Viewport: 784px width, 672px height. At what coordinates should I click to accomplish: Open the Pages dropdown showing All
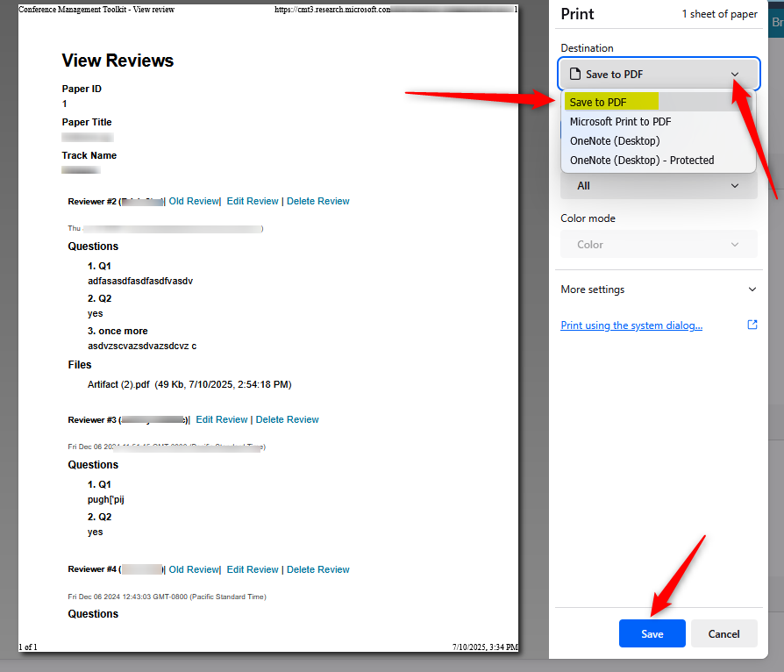click(x=659, y=186)
